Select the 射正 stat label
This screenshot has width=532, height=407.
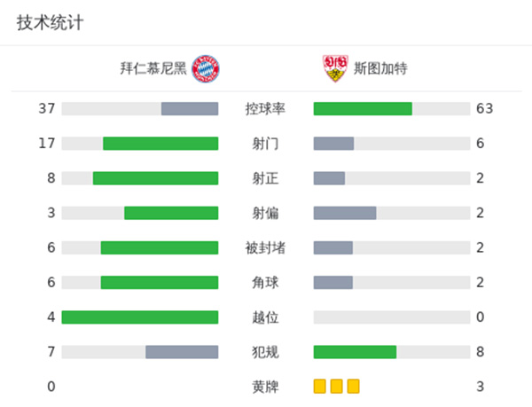(265, 178)
